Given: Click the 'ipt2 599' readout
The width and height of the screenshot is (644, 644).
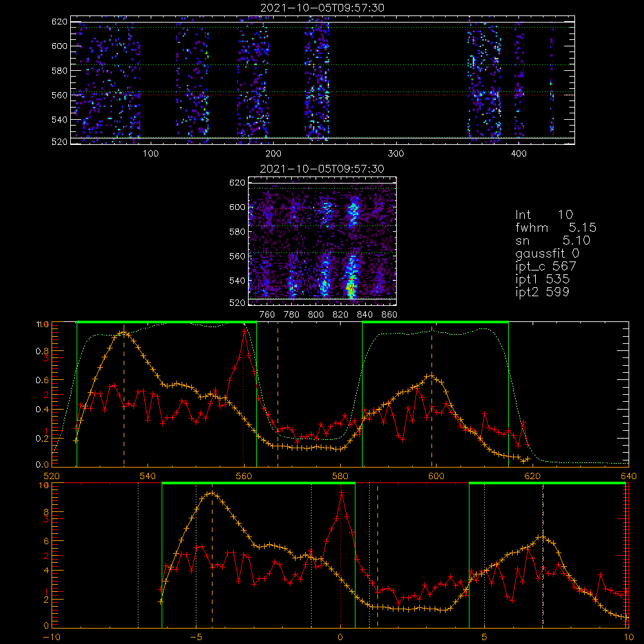Looking at the screenshot, I should pyautogui.click(x=542, y=292).
